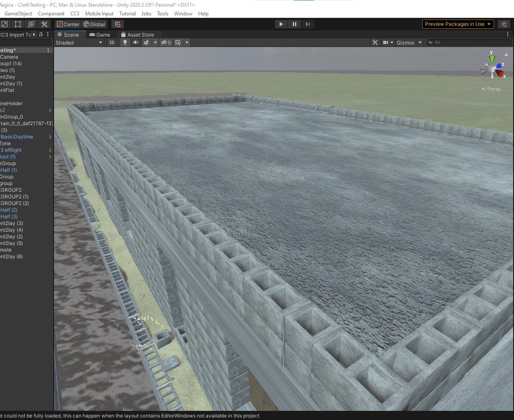Open the Help menu
514x420 pixels.
click(203, 14)
